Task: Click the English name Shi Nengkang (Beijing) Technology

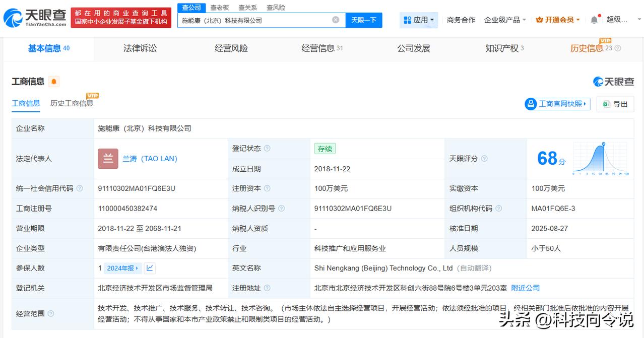Action: pyautogui.click(x=383, y=268)
